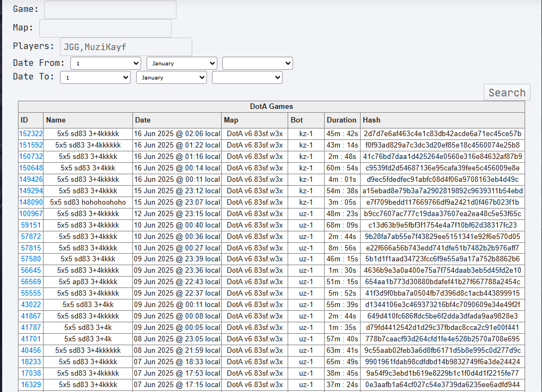Click duration '68m : 09s'

pyautogui.click(x=342, y=225)
